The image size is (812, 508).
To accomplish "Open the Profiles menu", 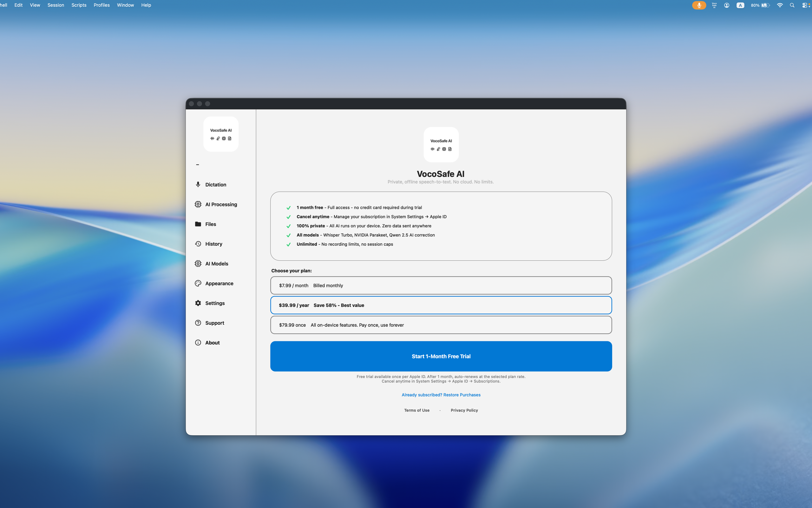I will (102, 5).
